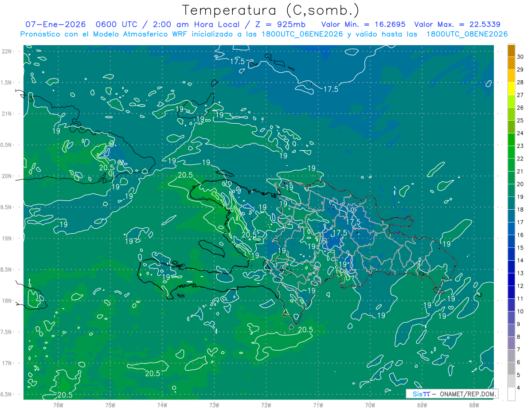Click the legend value "26"
The width and height of the screenshot is (532, 411).
(x=520, y=108)
